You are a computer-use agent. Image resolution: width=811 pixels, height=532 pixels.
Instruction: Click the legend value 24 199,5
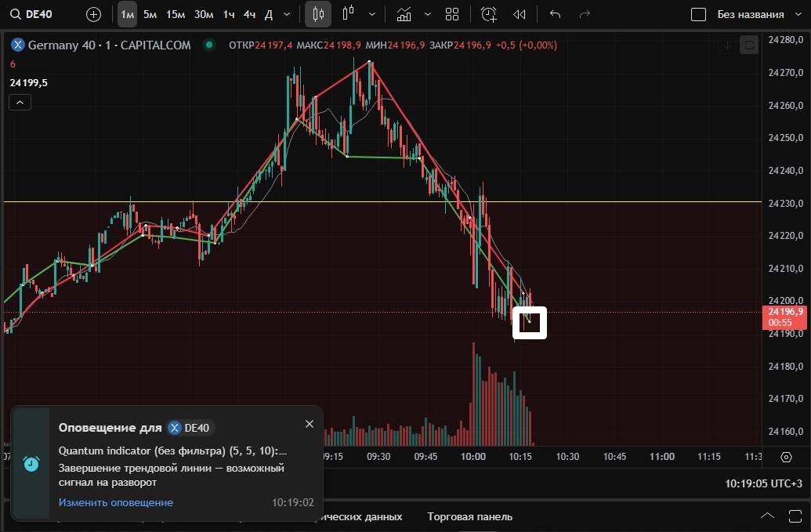pos(28,83)
